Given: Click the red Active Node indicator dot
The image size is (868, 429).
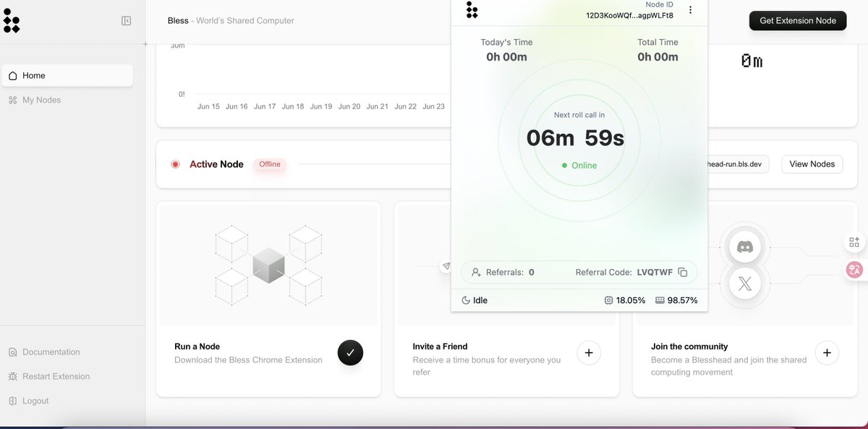Looking at the screenshot, I should (175, 164).
